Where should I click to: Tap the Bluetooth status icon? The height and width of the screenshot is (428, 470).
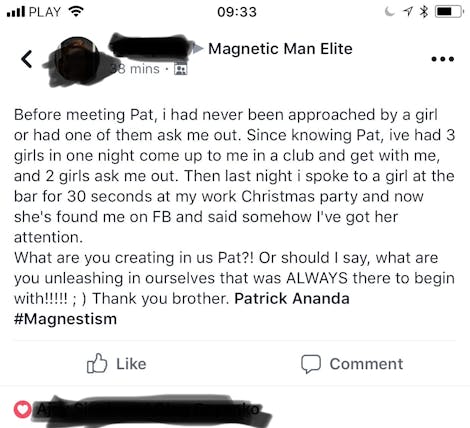point(424,12)
